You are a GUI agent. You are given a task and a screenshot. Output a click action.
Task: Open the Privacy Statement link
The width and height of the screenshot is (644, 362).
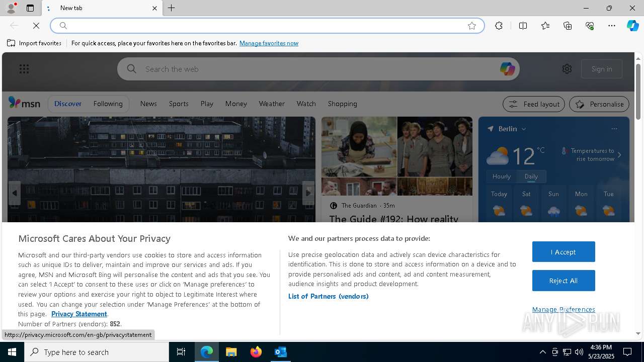(79, 314)
